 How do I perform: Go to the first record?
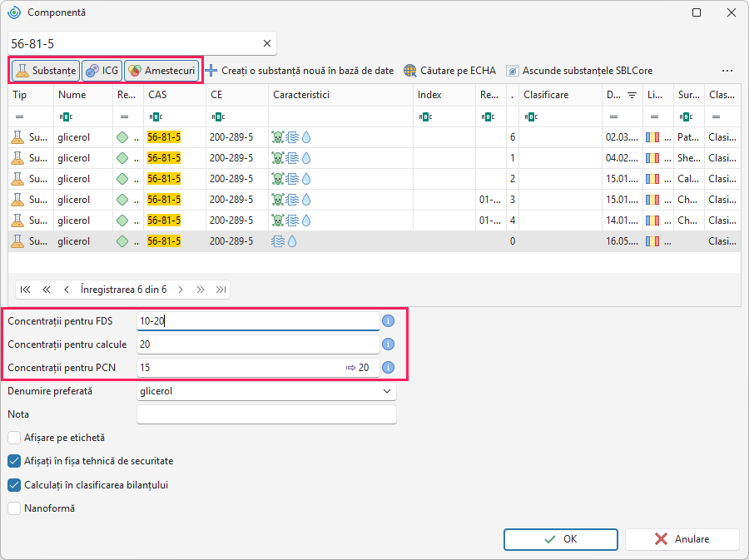[25, 290]
